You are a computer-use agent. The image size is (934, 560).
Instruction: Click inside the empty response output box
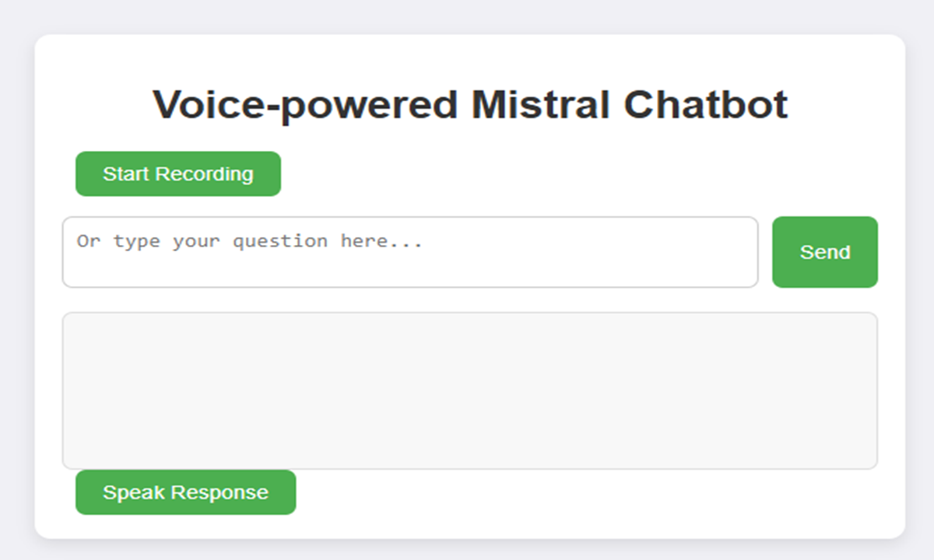click(470, 391)
